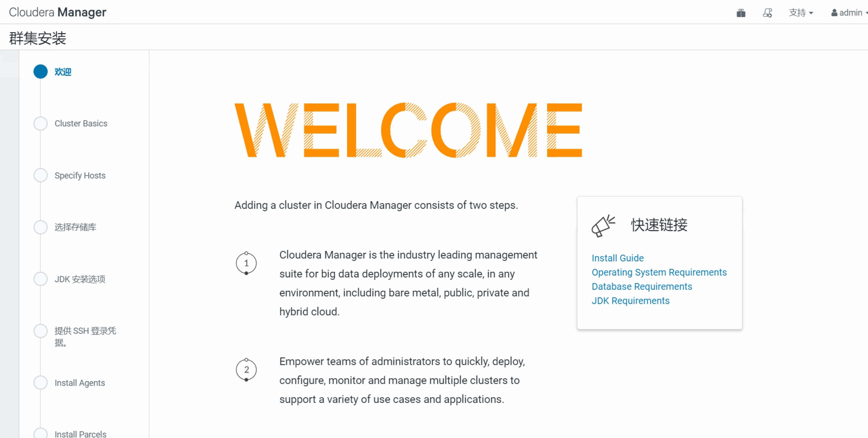The width and height of the screenshot is (868, 438).
Task: Open the running commands icon in header
Action: [x=767, y=13]
